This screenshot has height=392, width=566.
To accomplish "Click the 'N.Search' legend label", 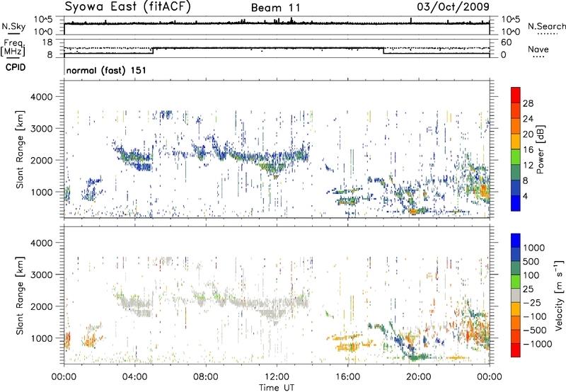I will coord(546,26).
